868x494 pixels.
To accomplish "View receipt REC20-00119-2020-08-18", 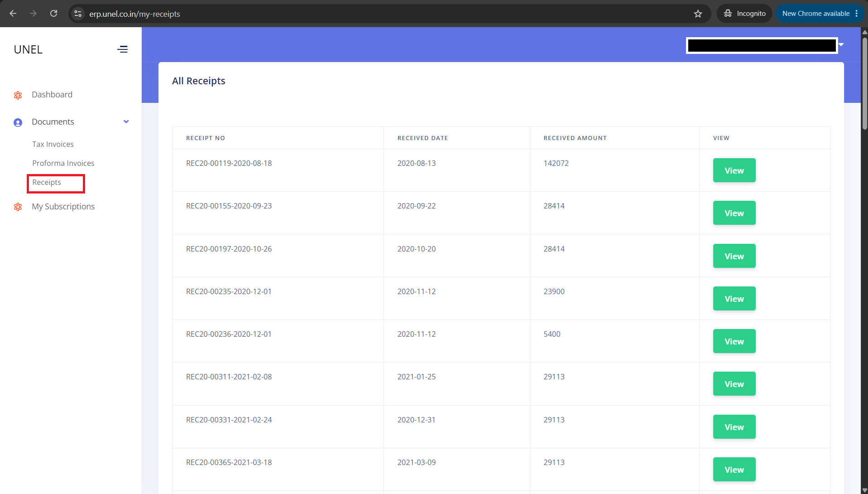I will 734,170.
